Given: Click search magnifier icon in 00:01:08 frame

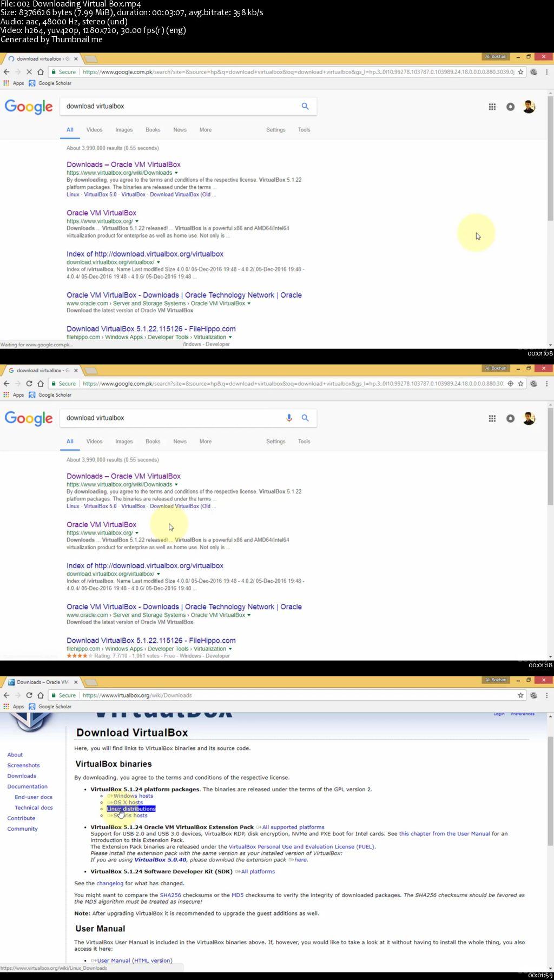Looking at the screenshot, I should pyautogui.click(x=305, y=106).
